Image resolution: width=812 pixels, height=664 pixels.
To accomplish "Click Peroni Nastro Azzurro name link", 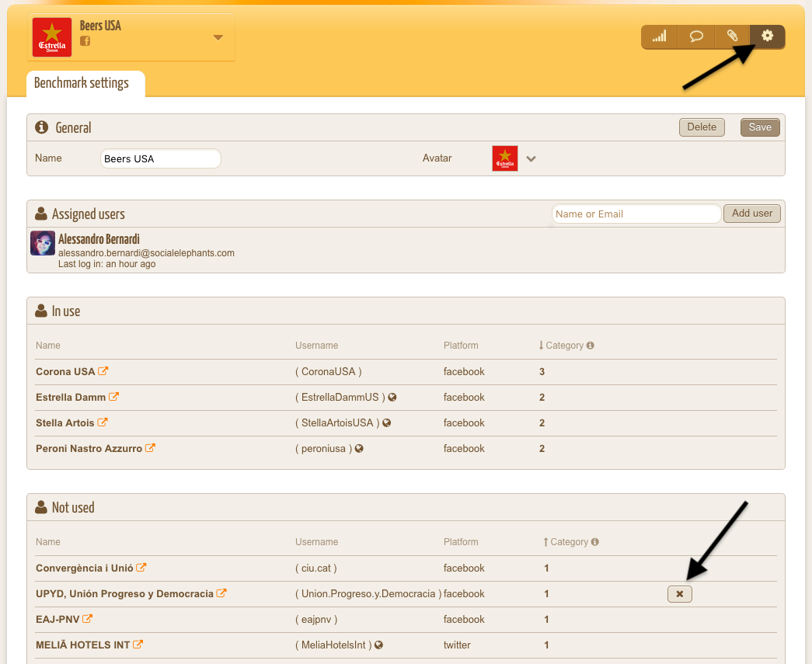I will (x=89, y=449).
